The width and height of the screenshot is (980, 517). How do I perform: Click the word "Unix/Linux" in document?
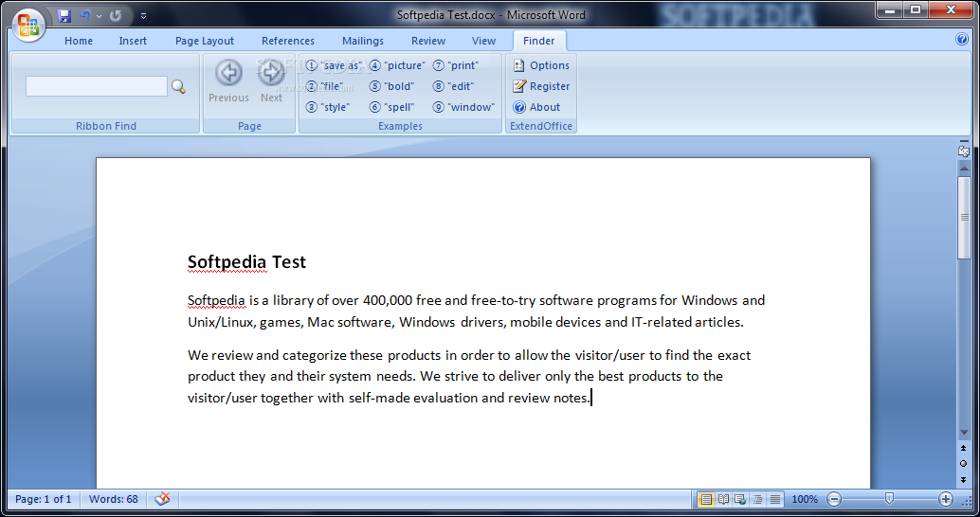[222, 322]
